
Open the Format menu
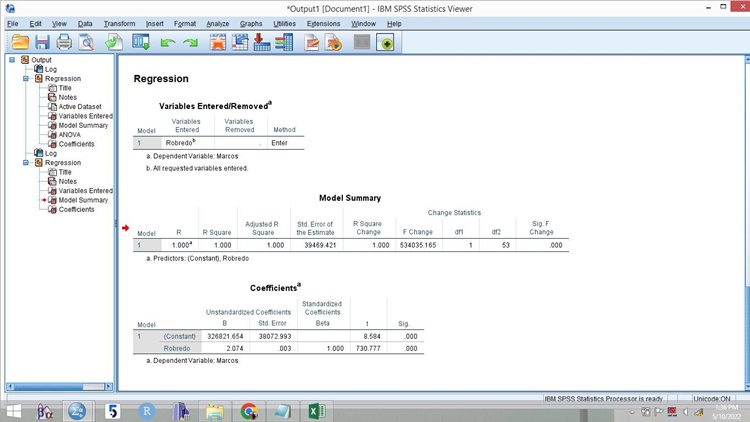coord(185,23)
